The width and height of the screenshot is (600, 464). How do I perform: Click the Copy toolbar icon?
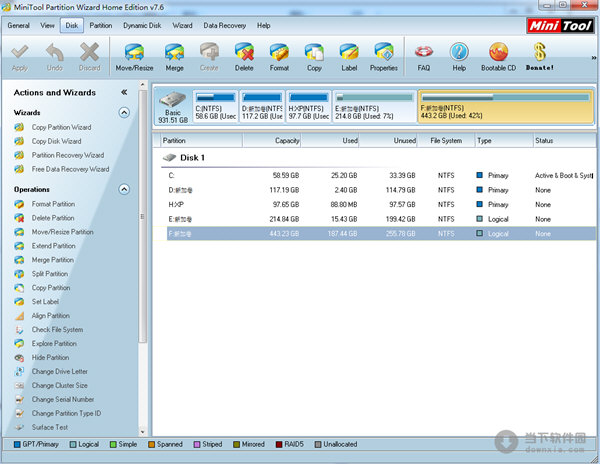click(x=314, y=52)
